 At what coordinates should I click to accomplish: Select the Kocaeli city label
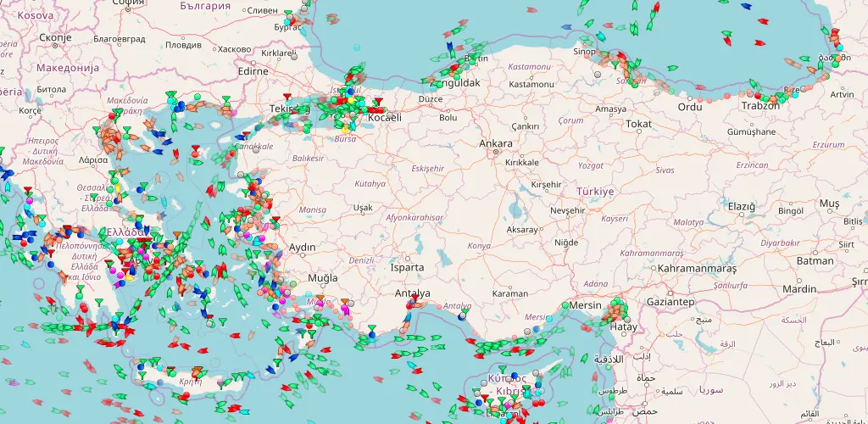point(385,118)
